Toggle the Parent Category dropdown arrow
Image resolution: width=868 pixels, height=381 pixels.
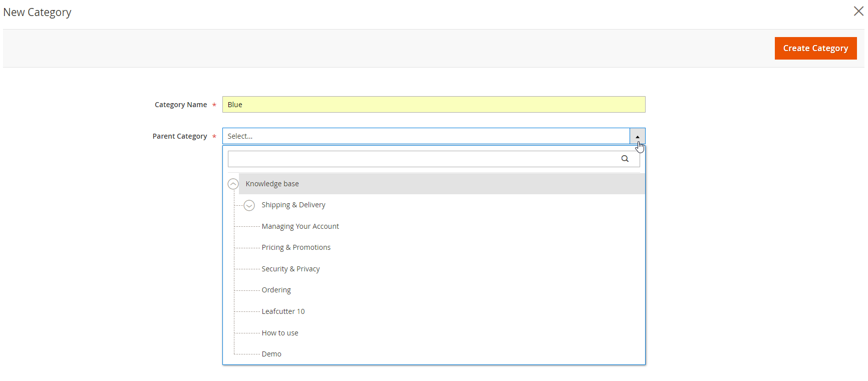[x=638, y=136]
